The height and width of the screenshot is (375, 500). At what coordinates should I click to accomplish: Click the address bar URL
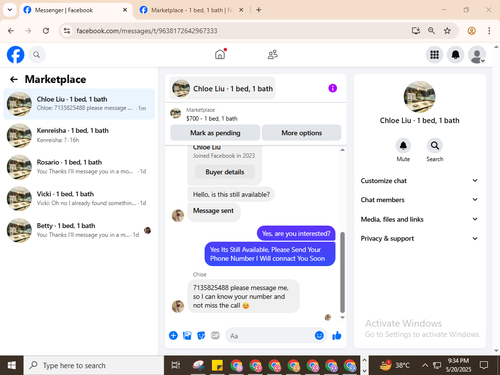(x=147, y=31)
